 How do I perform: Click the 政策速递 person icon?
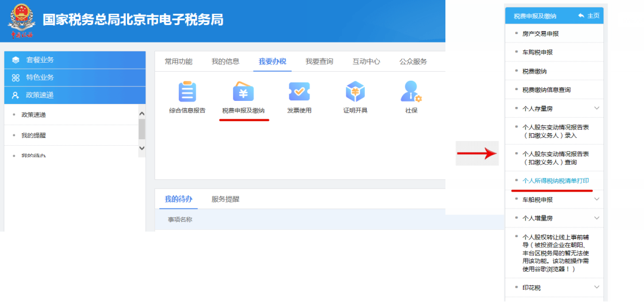tap(16, 96)
